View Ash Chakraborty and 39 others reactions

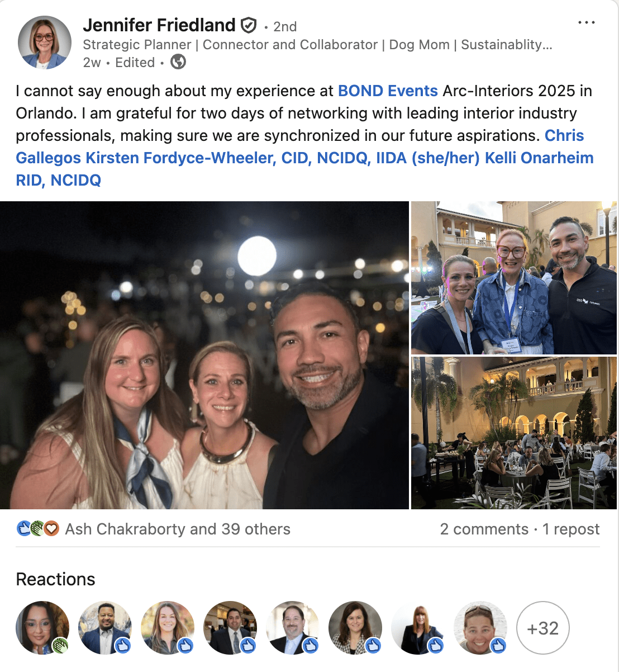point(178,529)
